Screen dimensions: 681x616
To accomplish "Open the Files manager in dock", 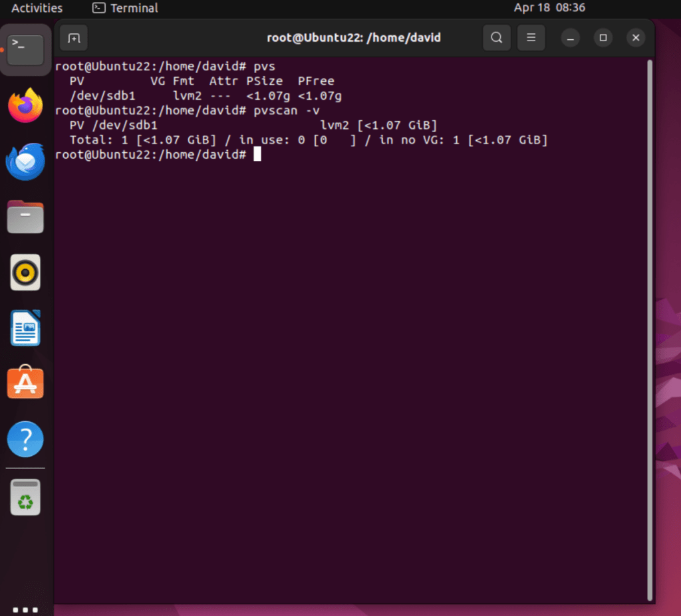I will (25, 217).
